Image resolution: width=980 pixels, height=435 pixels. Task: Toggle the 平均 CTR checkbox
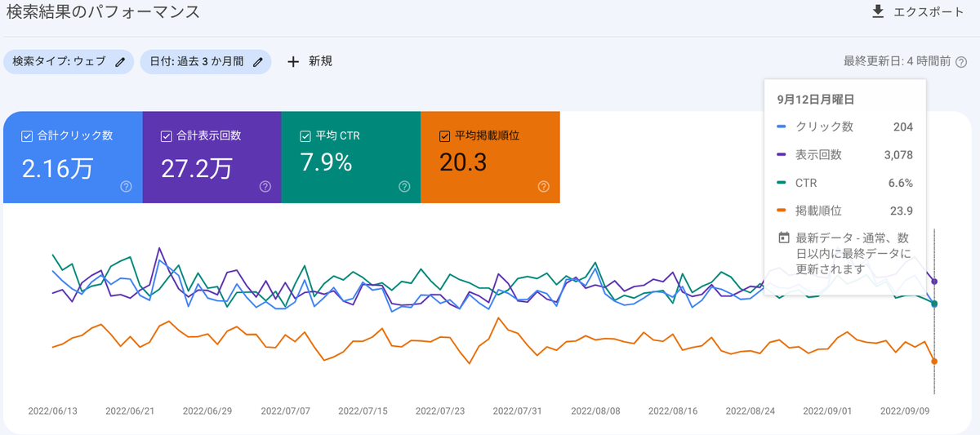click(305, 135)
